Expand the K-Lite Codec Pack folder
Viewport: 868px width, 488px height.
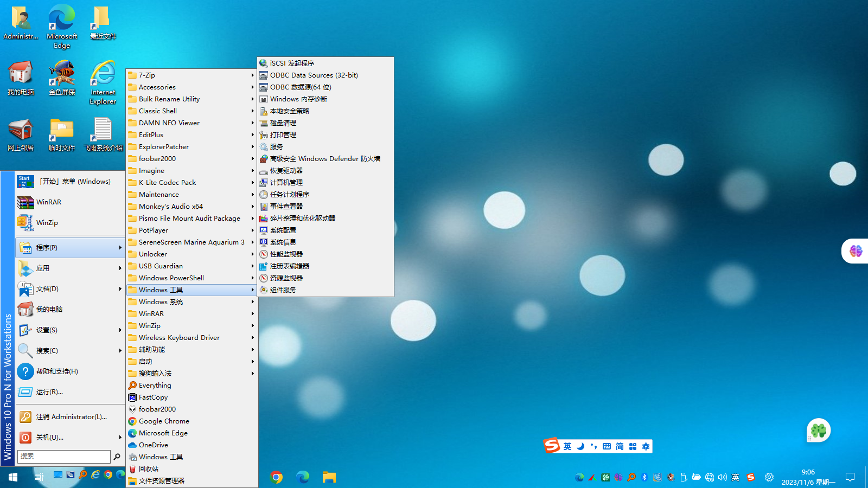click(x=192, y=183)
